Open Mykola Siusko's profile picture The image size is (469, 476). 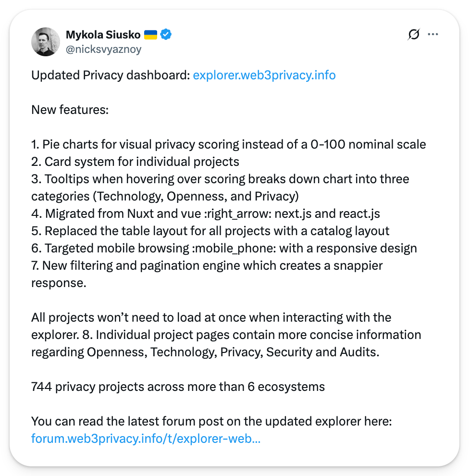pyautogui.click(x=46, y=41)
